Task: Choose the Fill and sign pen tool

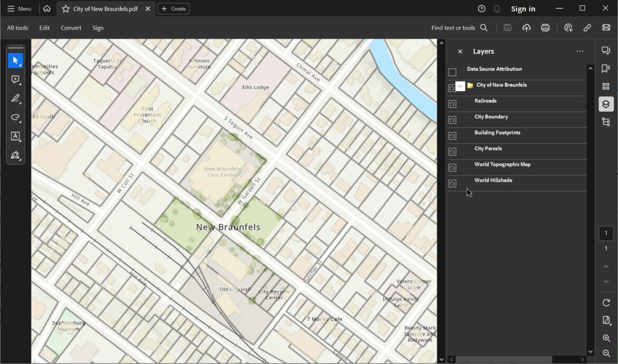Action: 15,155
